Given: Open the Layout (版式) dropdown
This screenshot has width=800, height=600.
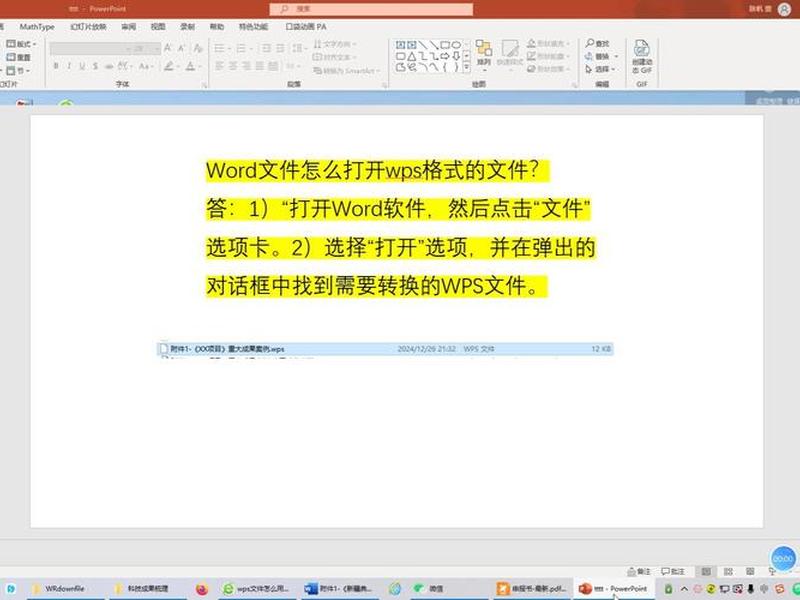Looking at the screenshot, I should pyautogui.click(x=21, y=44).
